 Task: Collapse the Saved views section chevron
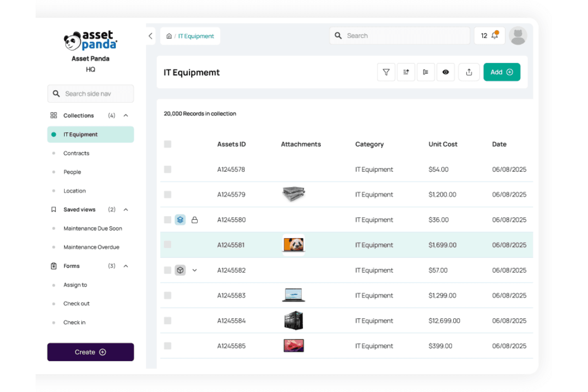pyautogui.click(x=126, y=210)
